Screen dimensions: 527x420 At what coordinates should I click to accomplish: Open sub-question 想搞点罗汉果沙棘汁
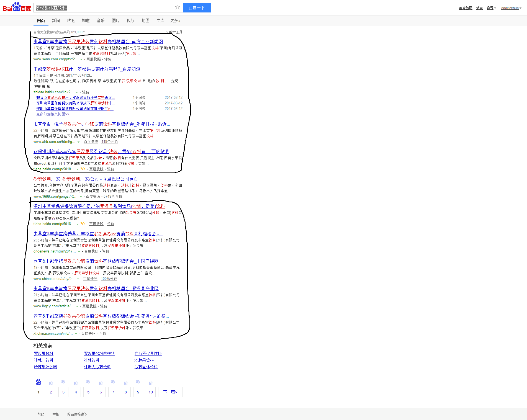click(x=76, y=98)
